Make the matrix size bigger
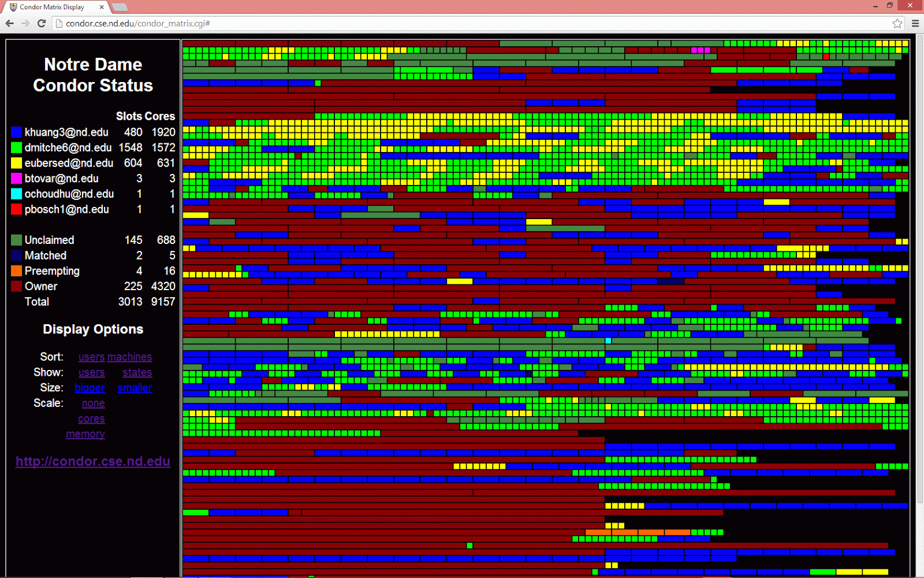924x578 pixels. pyautogui.click(x=90, y=388)
